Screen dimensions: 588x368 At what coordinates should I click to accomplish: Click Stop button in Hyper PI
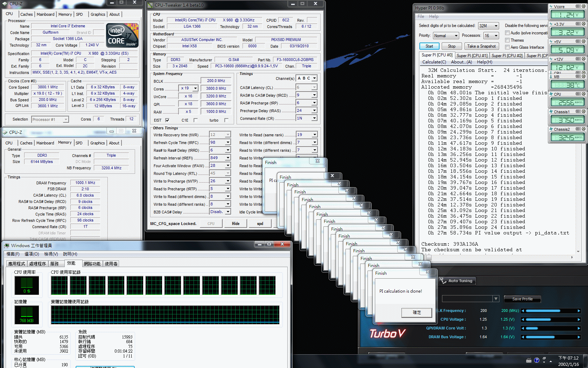point(451,46)
